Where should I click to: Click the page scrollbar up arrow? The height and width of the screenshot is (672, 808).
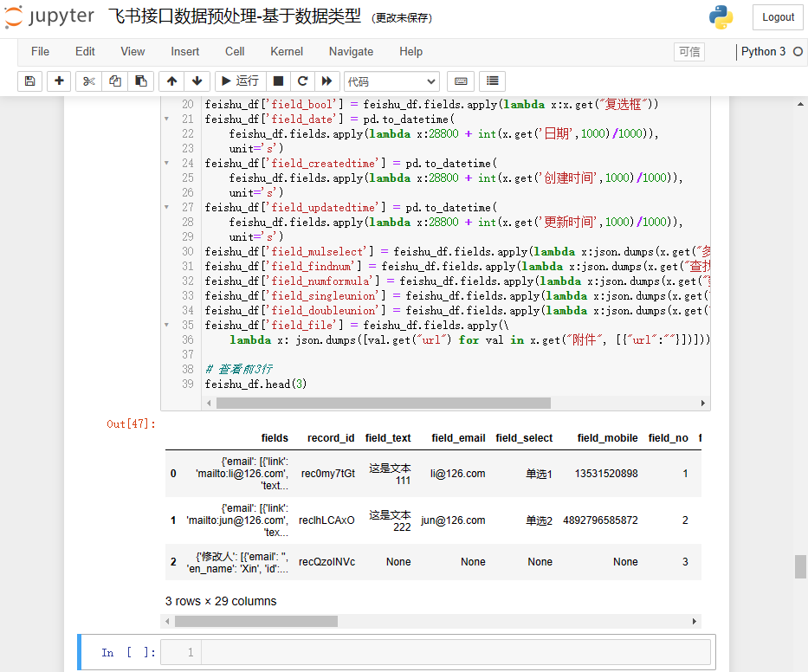[x=800, y=104]
